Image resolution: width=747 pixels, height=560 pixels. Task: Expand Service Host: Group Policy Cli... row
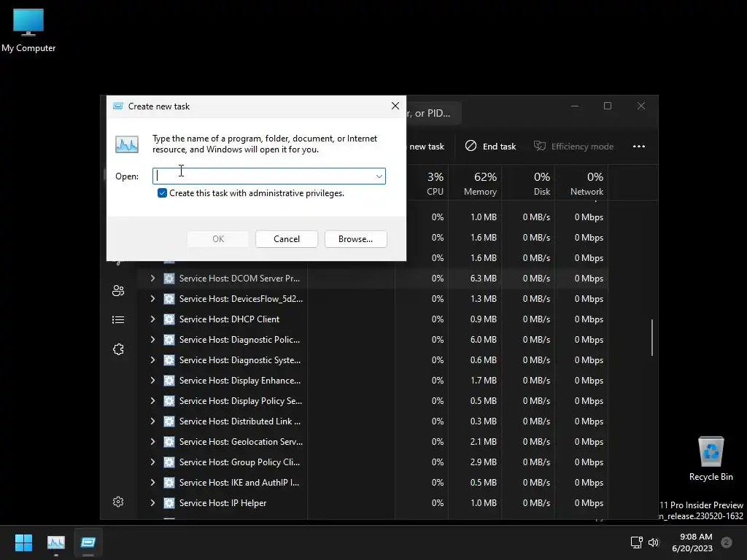152,462
